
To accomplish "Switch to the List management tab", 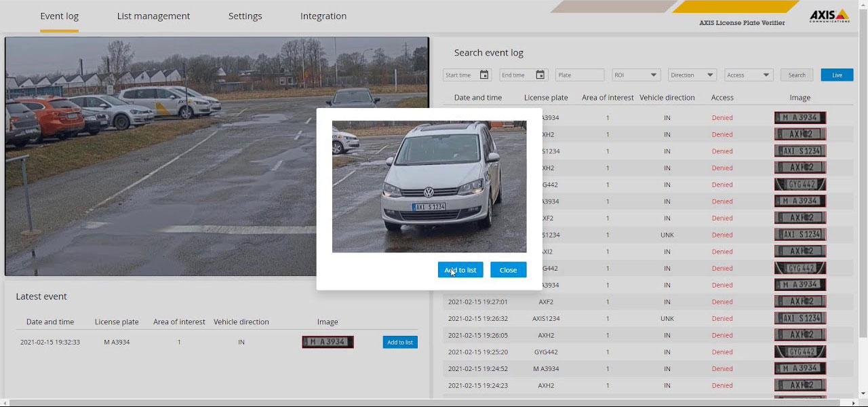I will click(x=153, y=16).
